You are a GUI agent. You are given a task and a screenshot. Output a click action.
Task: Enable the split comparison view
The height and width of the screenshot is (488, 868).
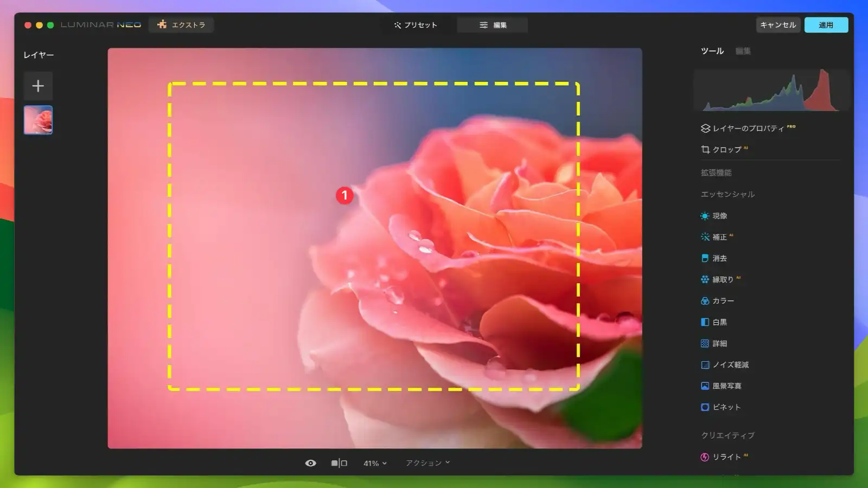[339, 463]
